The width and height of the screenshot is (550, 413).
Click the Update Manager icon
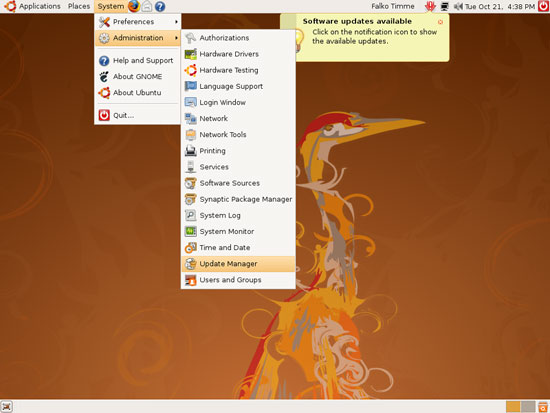pos(190,264)
